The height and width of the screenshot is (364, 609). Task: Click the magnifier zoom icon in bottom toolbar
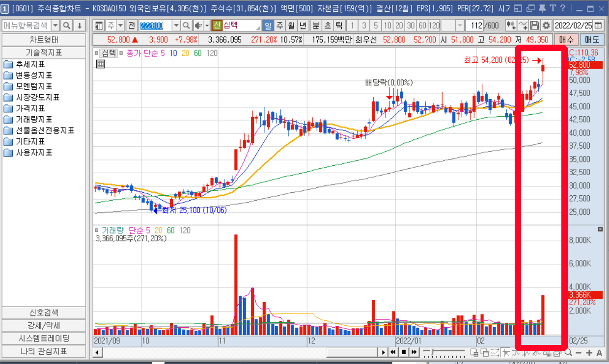[x=568, y=352]
